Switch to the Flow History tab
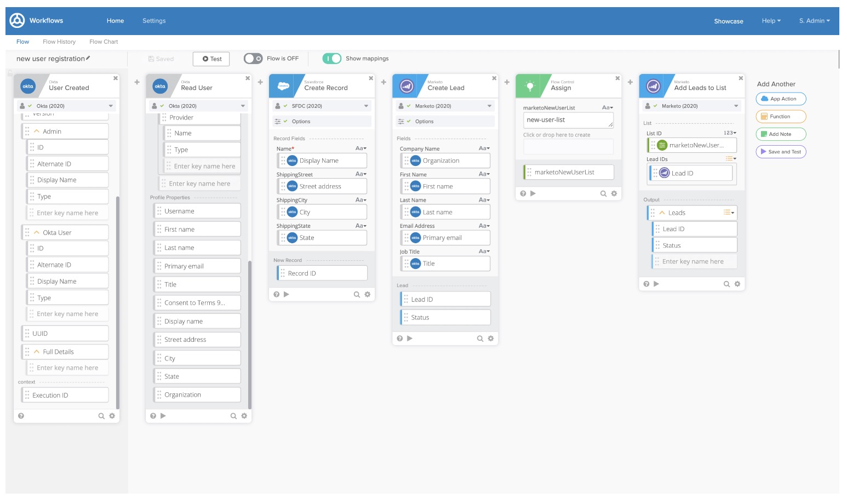This screenshot has height=504, width=847. 59,42
